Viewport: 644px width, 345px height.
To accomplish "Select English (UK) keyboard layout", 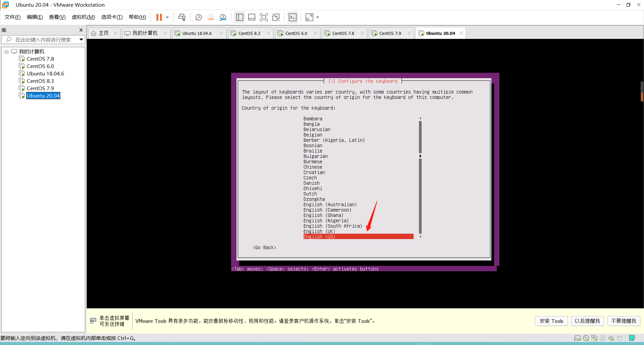I will 319,231.
